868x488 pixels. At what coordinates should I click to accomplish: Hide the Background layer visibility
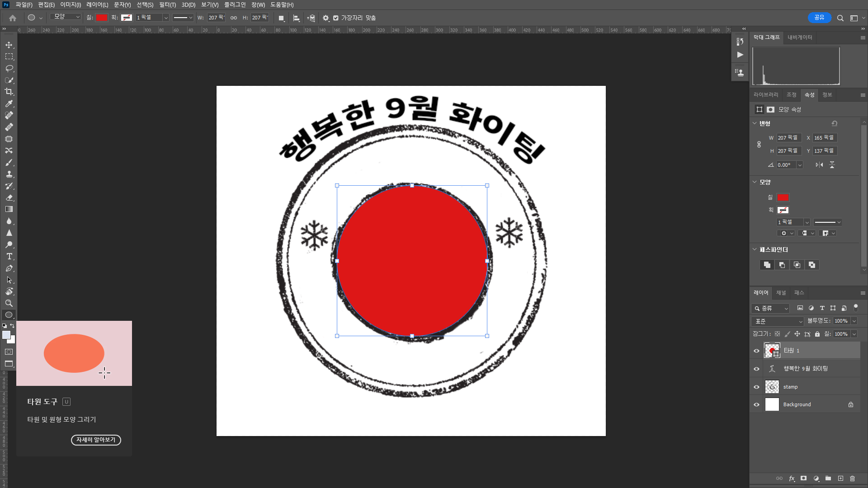756,404
